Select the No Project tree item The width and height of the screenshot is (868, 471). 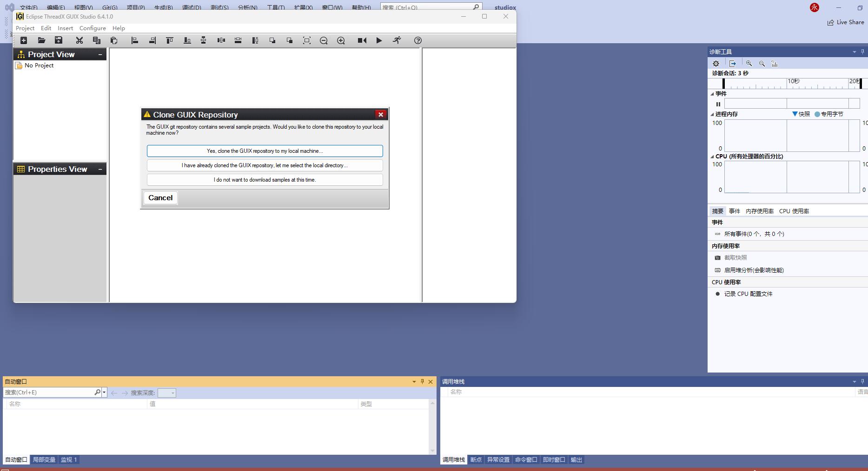(x=39, y=65)
